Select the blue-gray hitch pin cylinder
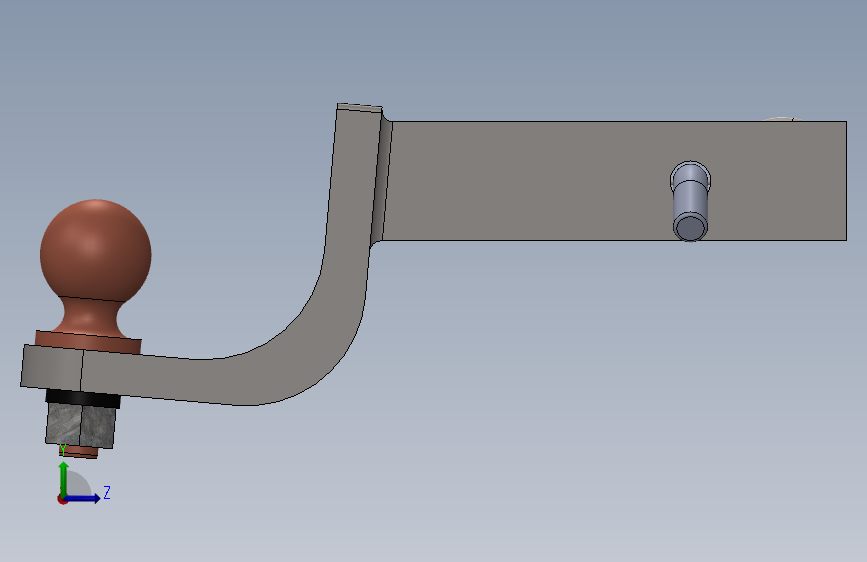 tap(690, 201)
